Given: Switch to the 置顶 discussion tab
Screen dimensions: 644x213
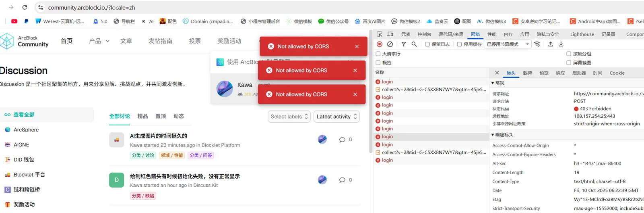Looking at the screenshot, I should pyautogui.click(x=161, y=116).
